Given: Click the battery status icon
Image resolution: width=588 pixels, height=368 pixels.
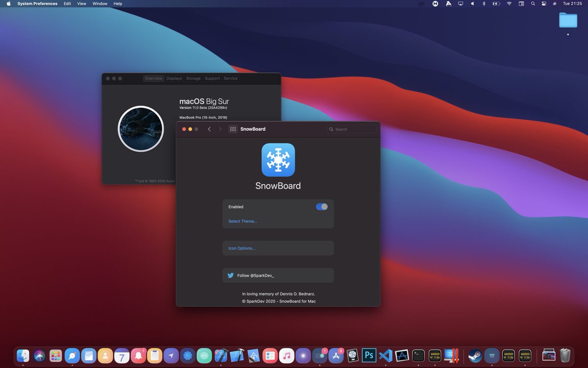Looking at the screenshot, I should pyautogui.click(x=496, y=3).
